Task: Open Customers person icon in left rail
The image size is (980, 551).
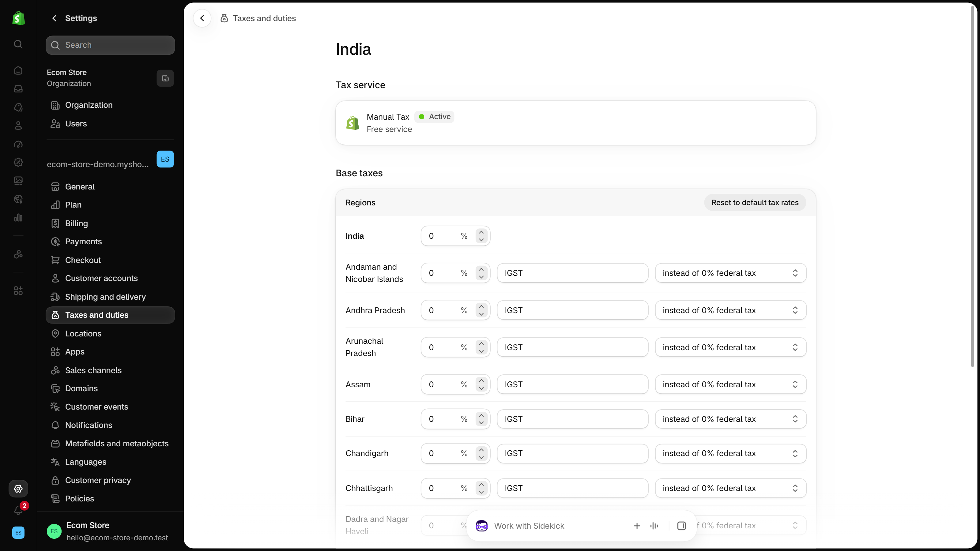Action: pyautogui.click(x=18, y=126)
